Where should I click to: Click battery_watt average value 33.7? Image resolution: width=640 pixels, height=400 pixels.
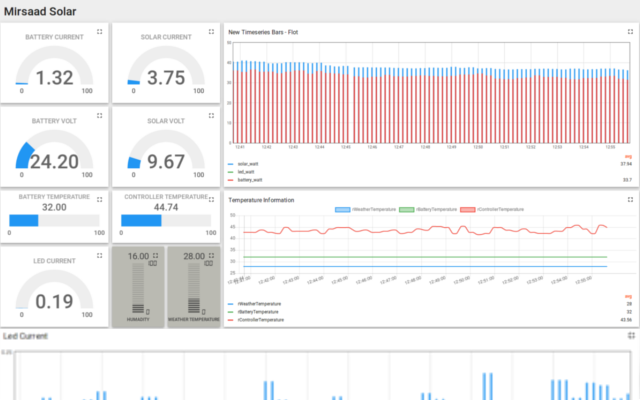[627, 180]
